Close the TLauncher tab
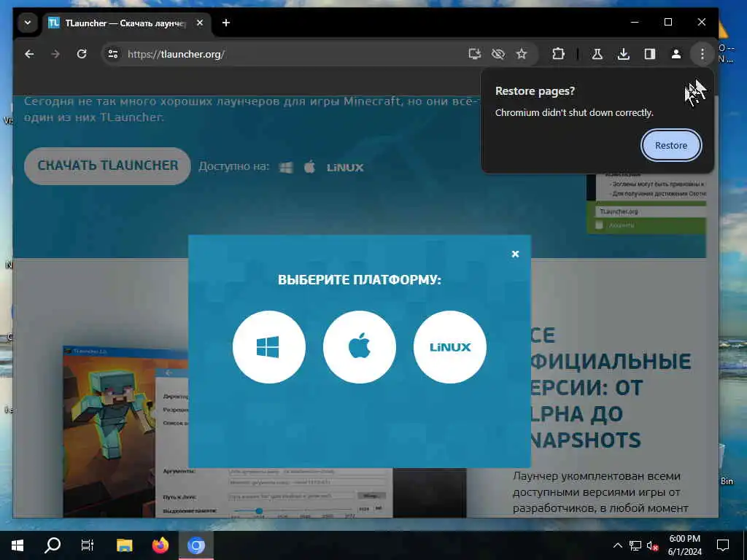 coord(200,23)
